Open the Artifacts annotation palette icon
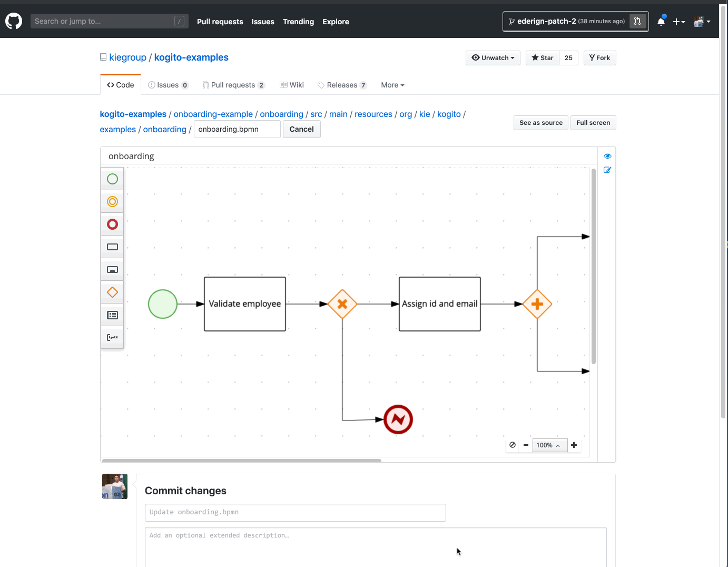The width and height of the screenshot is (728, 567). [x=112, y=337]
